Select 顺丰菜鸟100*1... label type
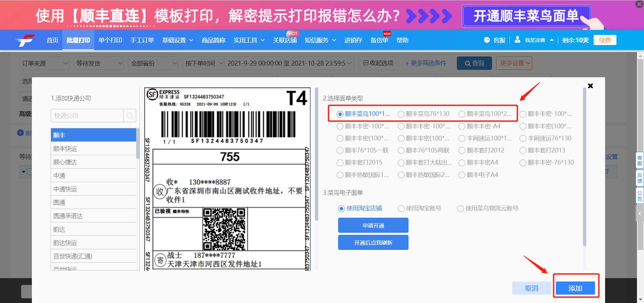This screenshot has height=303, width=644. [363, 114]
